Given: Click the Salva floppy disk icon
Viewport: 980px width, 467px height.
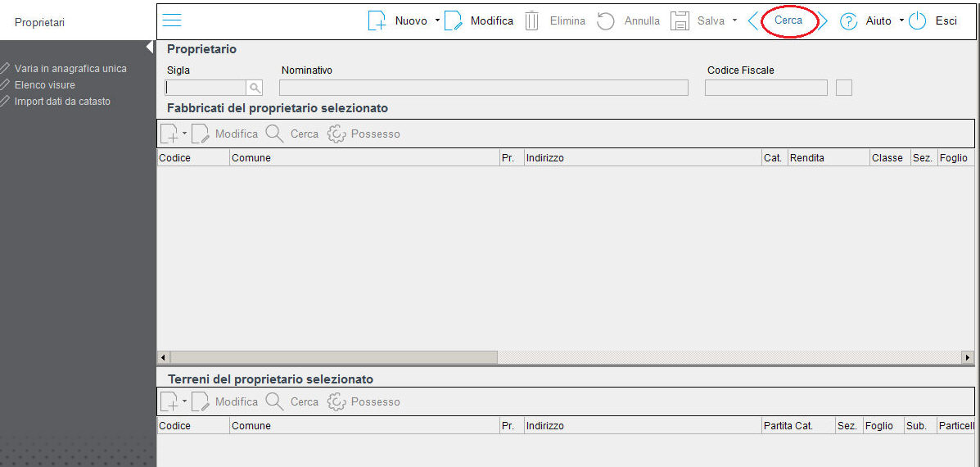Looking at the screenshot, I should pyautogui.click(x=680, y=20).
